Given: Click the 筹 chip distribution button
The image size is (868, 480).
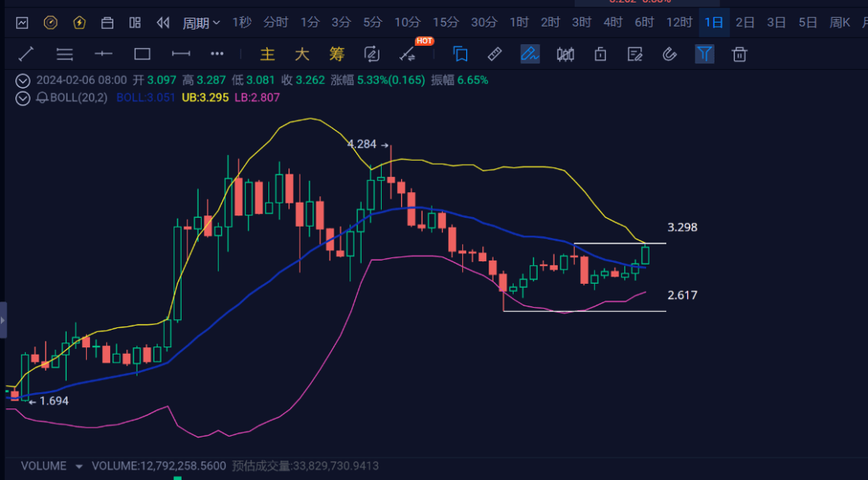Looking at the screenshot, I should [x=337, y=54].
